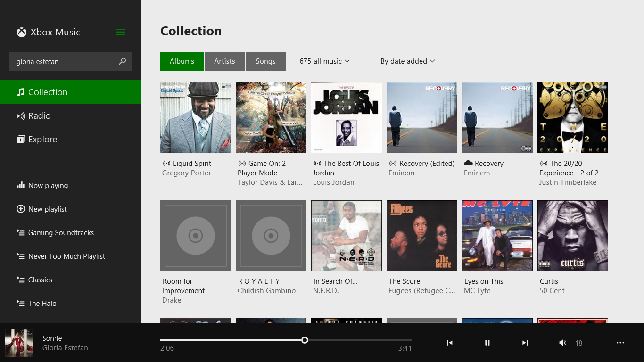The width and height of the screenshot is (644, 362).
Task: Click the search magnifier icon
Action: 123,61
